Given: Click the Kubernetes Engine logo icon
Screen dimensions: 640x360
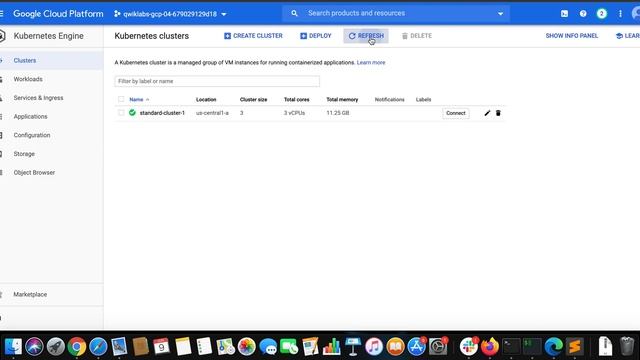Looking at the screenshot, I should pos(2,36).
